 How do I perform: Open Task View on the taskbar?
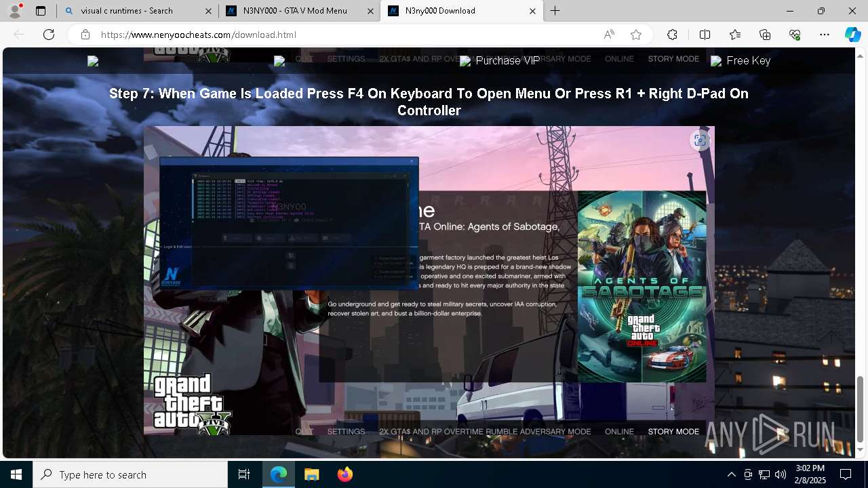coord(244,474)
